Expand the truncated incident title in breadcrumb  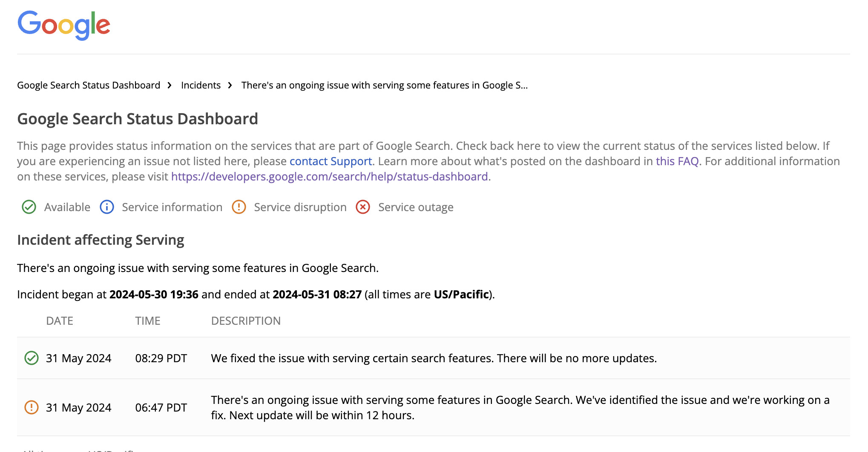coord(384,85)
